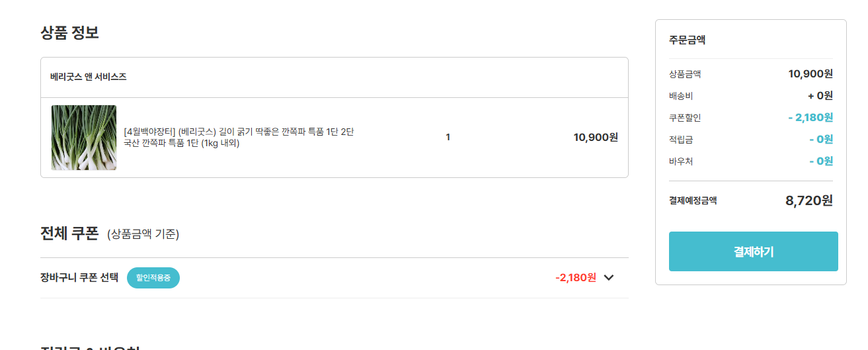The height and width of the screenshot is (350, 868).
Task: Click the 배송비 row label in order summary
Action: pos(681,96)
